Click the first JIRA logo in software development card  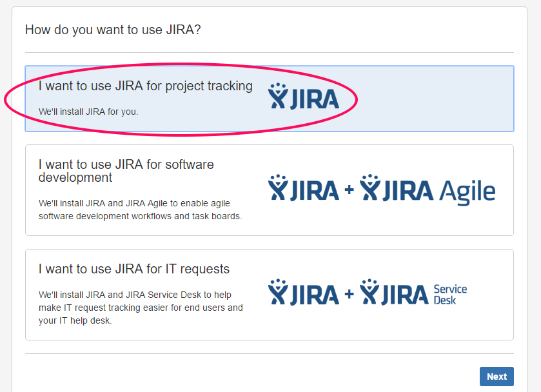click(x=304, y=188)
